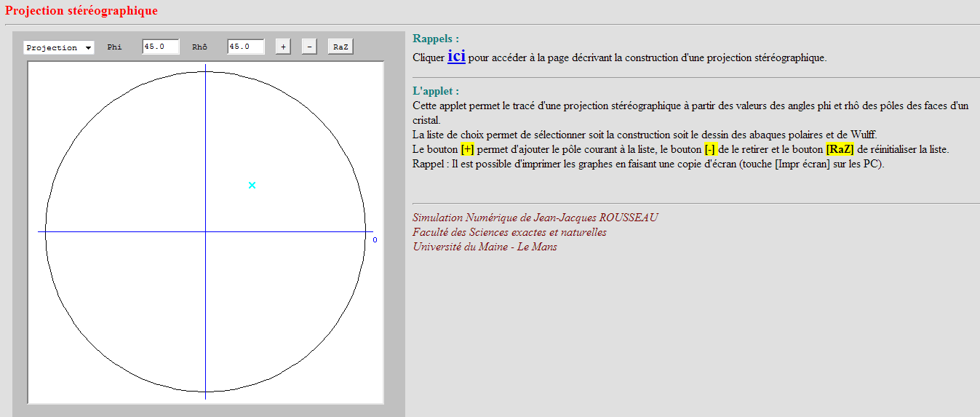Reset the list with RaZ button
The width and height of the screenshot is (980, 417).
pyautogui.click(x=340, y=47)
